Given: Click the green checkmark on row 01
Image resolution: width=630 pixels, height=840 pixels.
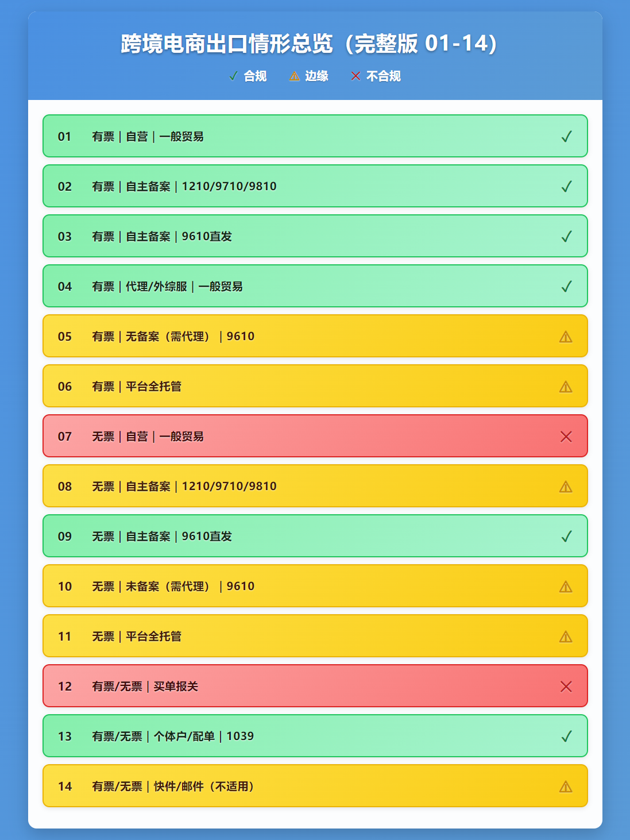Looking at the screenshot, I should [566, 136].
